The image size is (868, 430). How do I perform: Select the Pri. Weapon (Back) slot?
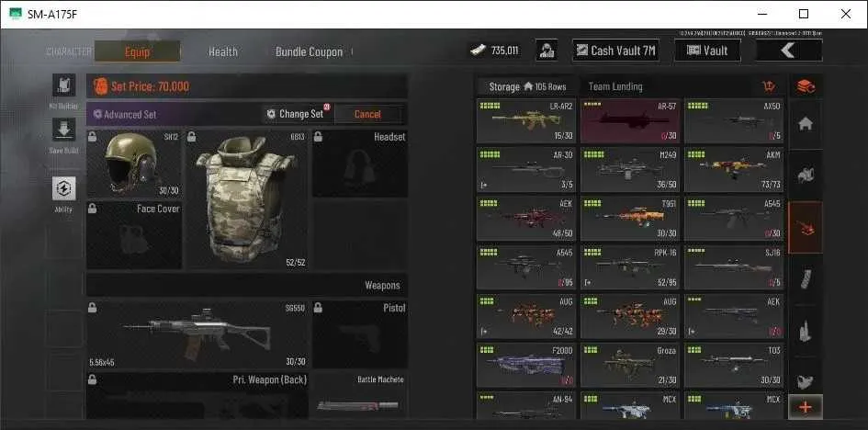point(197,396)
